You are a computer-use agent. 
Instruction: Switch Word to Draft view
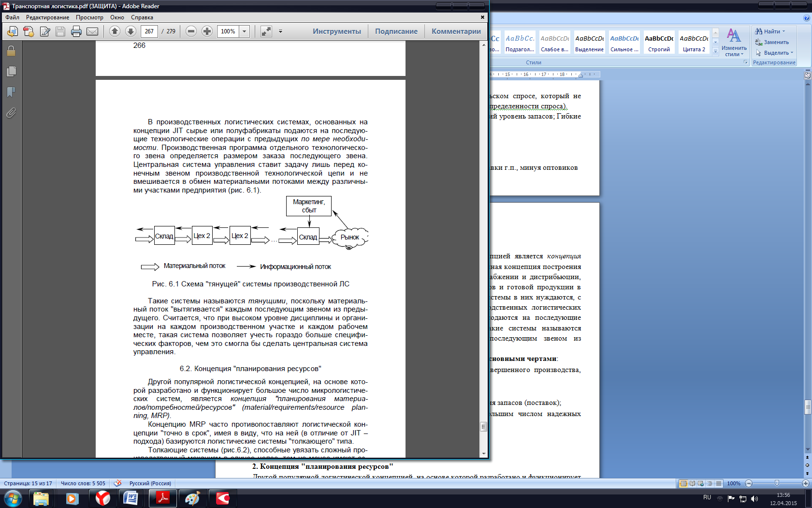[x=719, y=483]
